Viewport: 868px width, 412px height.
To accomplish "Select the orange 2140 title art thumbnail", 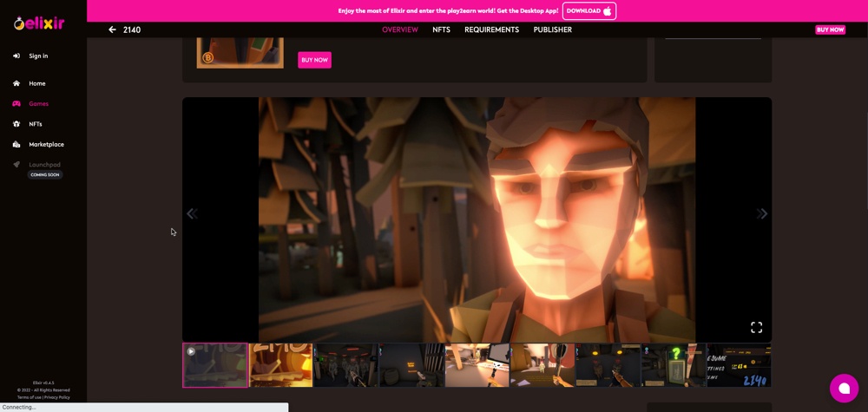I will (280, 365).
